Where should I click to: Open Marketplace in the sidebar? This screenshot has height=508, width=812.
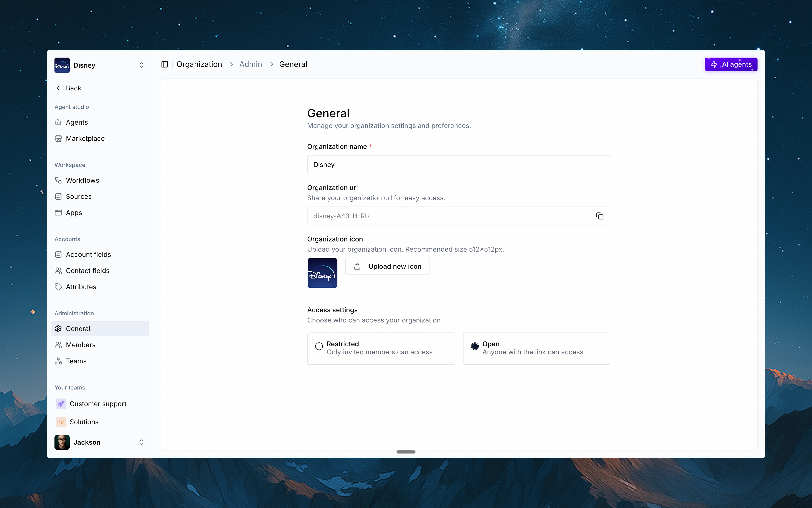pyautogui.click(x=100, y=138)
